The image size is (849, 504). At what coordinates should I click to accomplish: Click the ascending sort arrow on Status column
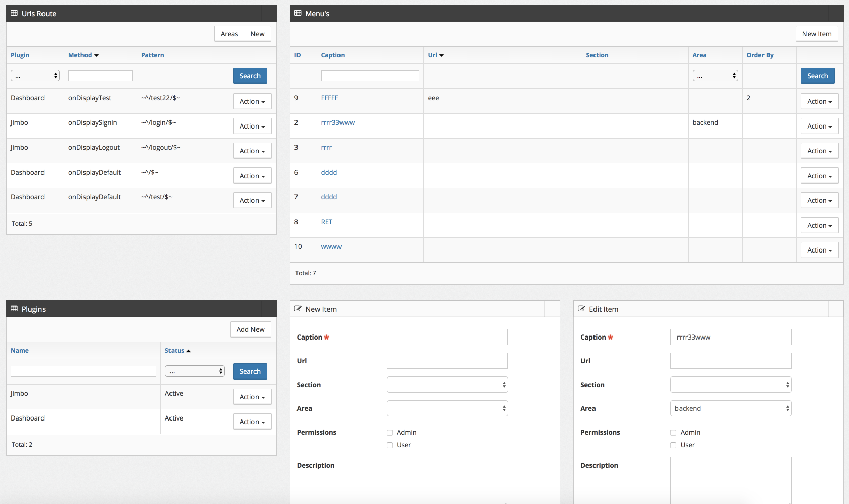pos(188,350)
